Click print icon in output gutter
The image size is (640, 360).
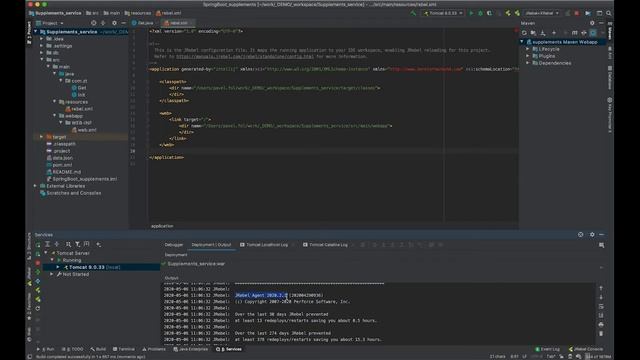pyautogui.click(x=601, y=324)
